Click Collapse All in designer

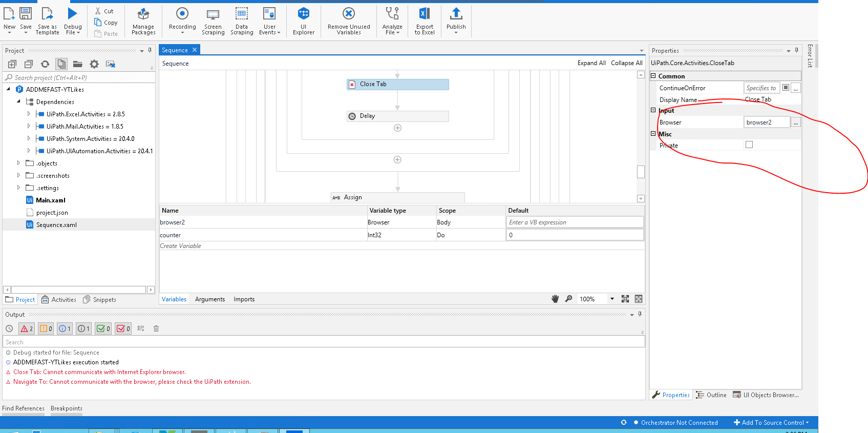pos(626,63)
